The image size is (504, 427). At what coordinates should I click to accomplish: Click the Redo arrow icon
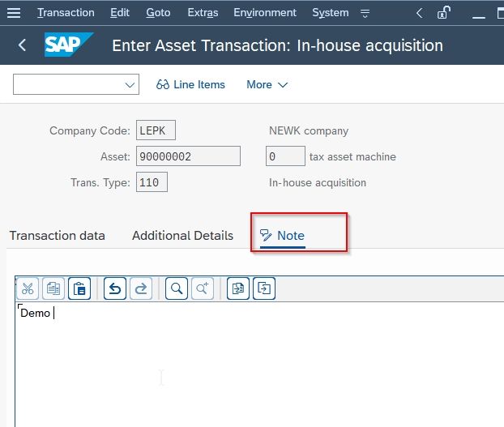(141, 288)
